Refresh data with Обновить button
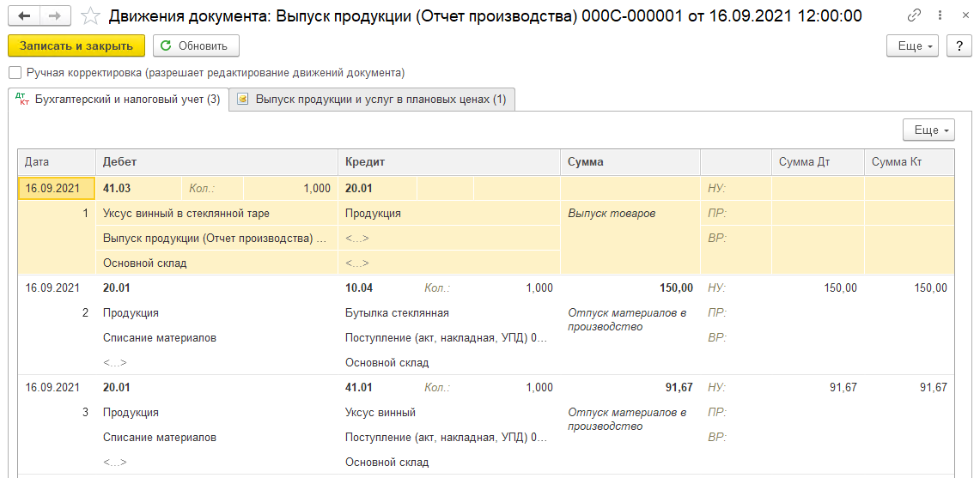The width and height of the screenshot is (980, 478). [196, 45]
